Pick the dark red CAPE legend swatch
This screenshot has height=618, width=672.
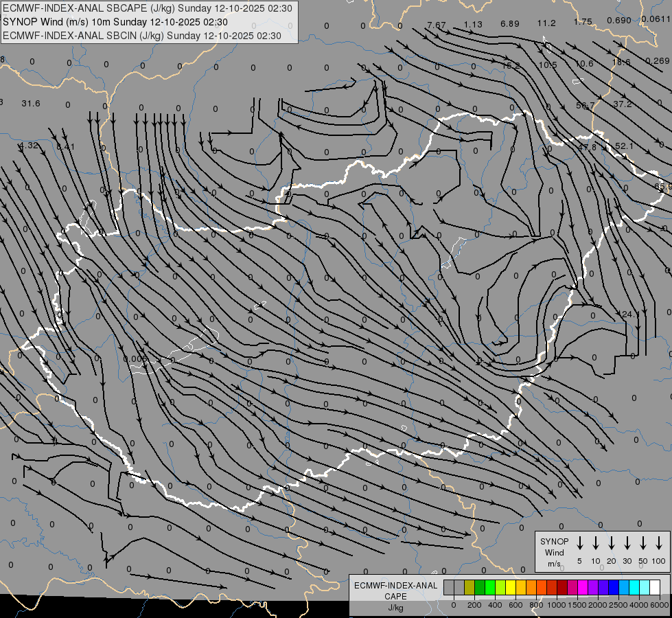pyautogui.click(x=562, y=587)
